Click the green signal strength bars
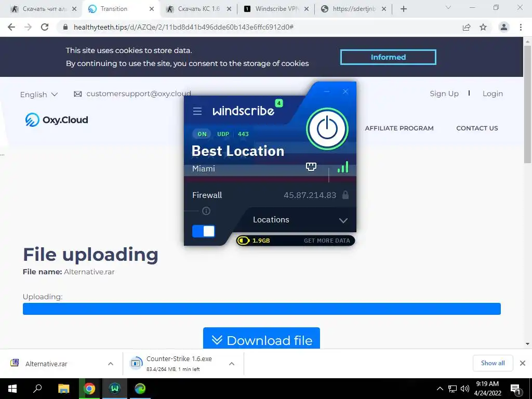This screenshot has height=399, width=532. click(x=343, y=167)
